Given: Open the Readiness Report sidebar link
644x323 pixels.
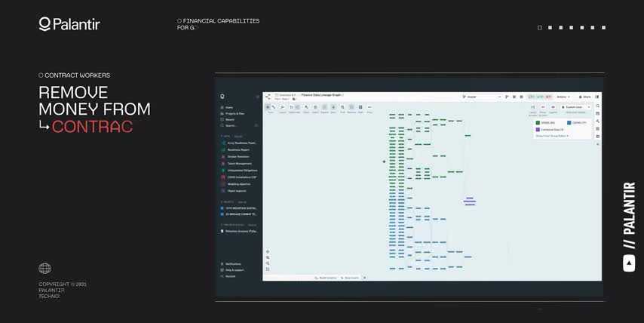Looking at the screenshot, I should [238, 149].
